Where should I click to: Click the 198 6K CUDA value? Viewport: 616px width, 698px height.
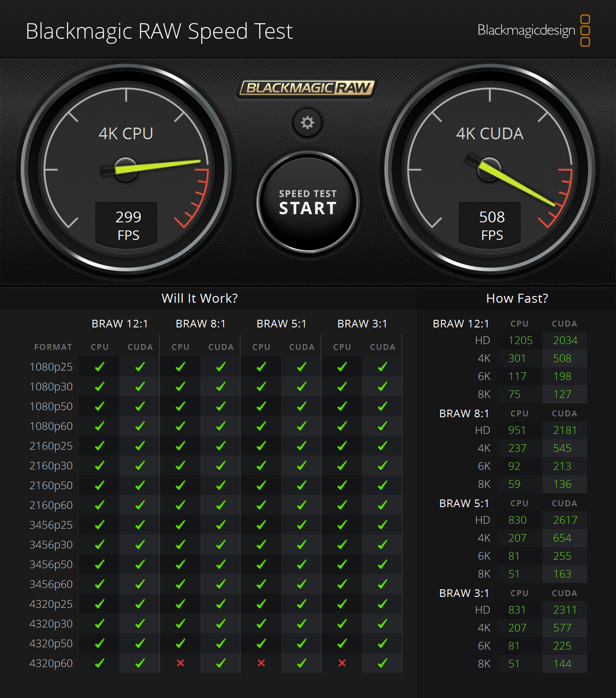[562, 376]
